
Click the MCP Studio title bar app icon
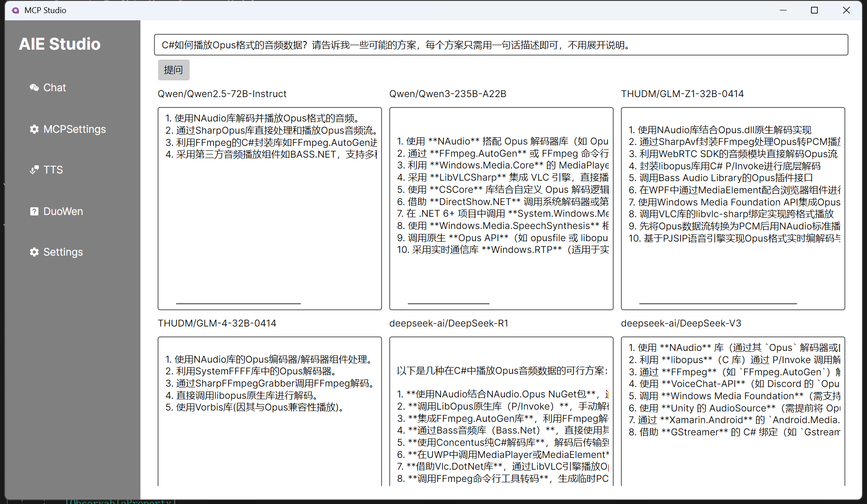point(15,10)
